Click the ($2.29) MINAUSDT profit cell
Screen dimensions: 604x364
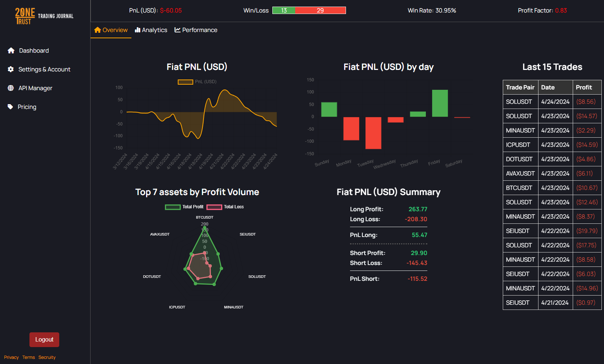pos(587,130)
